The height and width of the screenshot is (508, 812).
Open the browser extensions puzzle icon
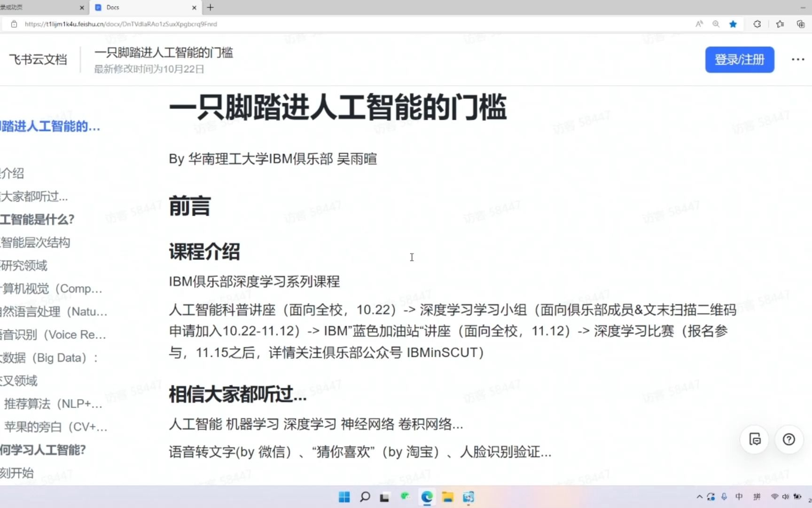tap(757, 24)
